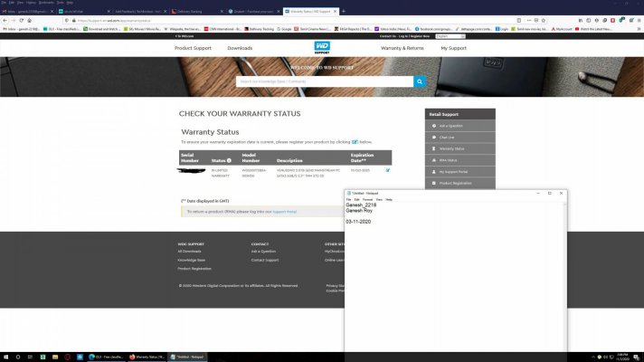Open the Windows notification center icon

(x=636, y=357)
